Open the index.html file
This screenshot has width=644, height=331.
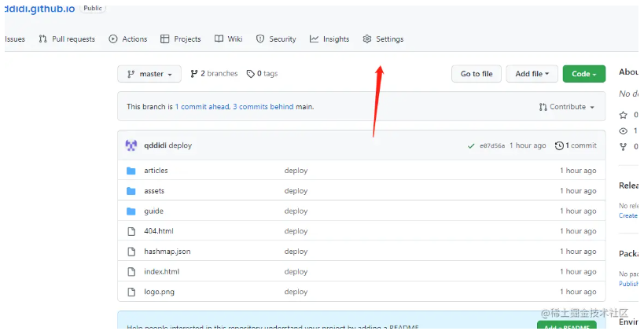[x=161, y=271]
